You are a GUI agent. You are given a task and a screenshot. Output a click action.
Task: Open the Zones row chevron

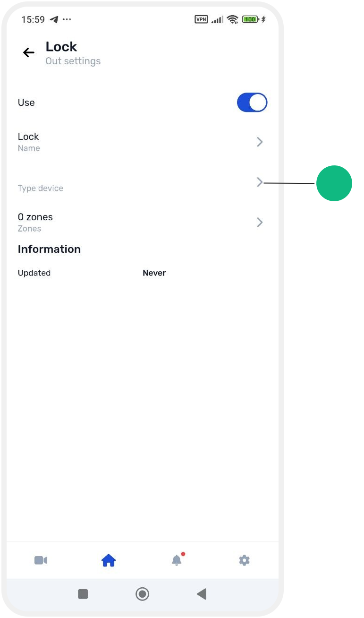pyautogui.click(x=260, y=222)
